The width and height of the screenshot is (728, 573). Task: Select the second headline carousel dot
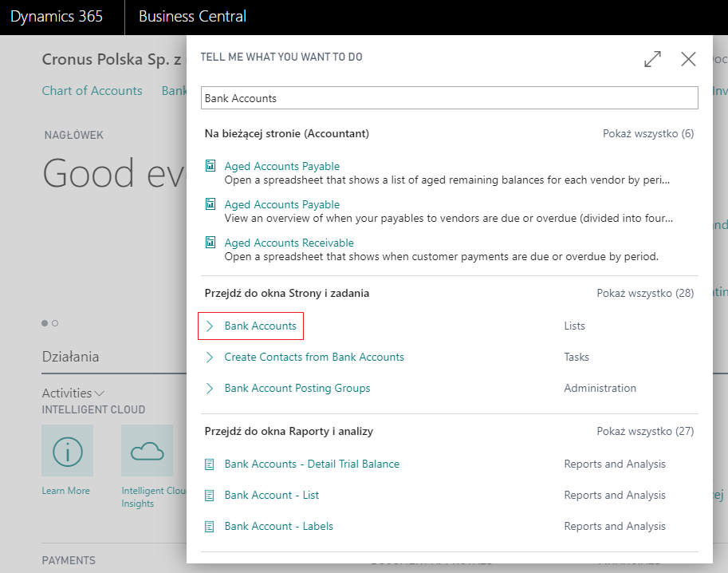(55, 323)
